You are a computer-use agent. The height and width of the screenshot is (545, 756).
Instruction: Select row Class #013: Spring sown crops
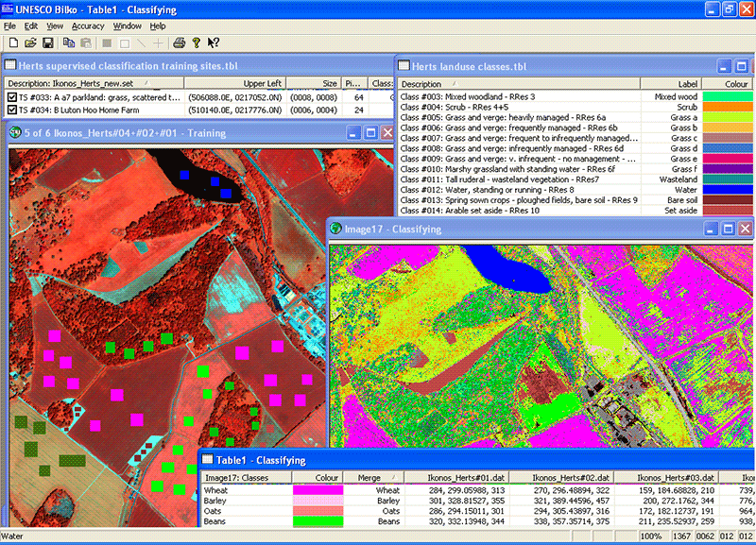(x=576, y=200)
